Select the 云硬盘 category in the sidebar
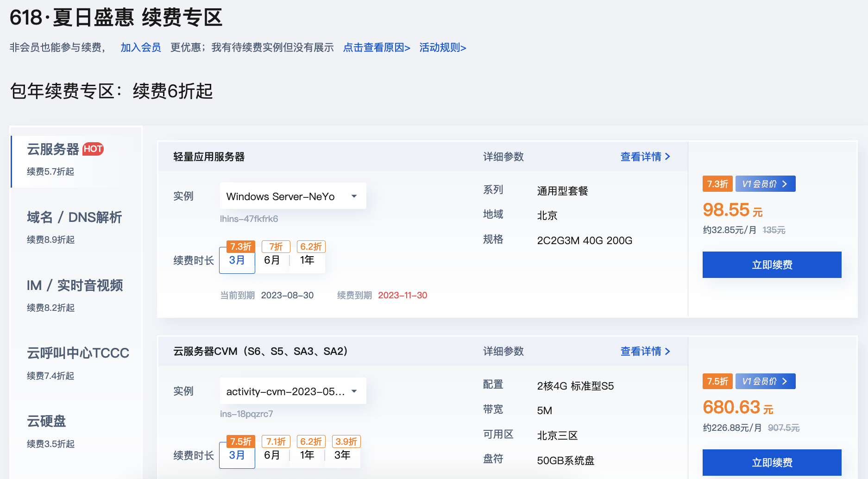The width and height of the screenshot is (868, 479). (46, 421)
